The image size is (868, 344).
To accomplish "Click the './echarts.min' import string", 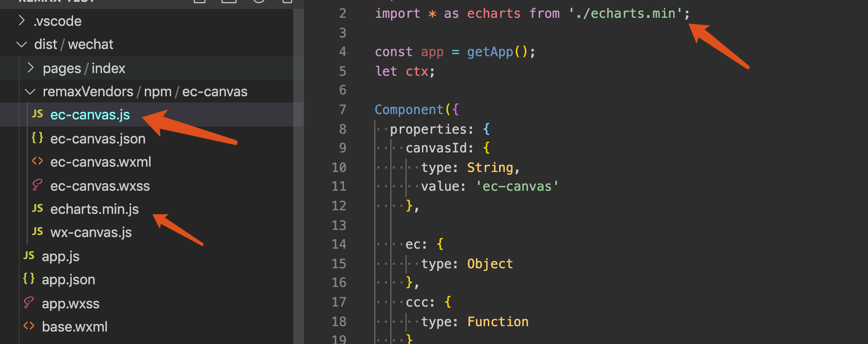I will click(x=625, y=13).
